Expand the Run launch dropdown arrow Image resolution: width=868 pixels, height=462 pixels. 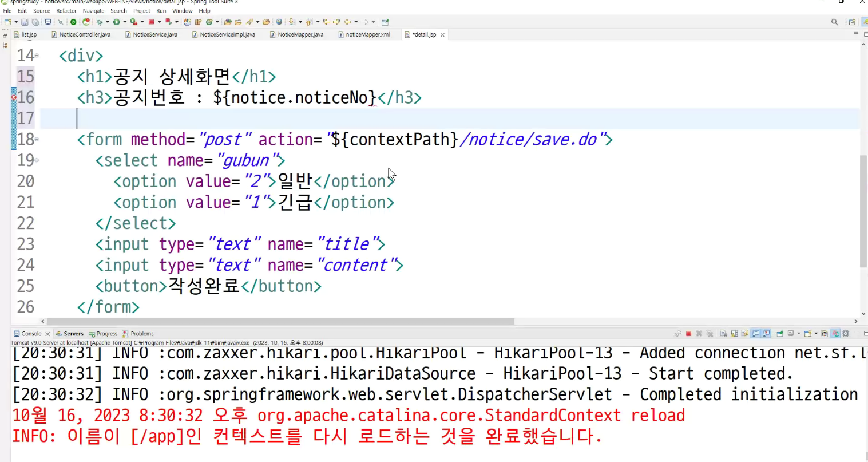(x=124, y=22)
